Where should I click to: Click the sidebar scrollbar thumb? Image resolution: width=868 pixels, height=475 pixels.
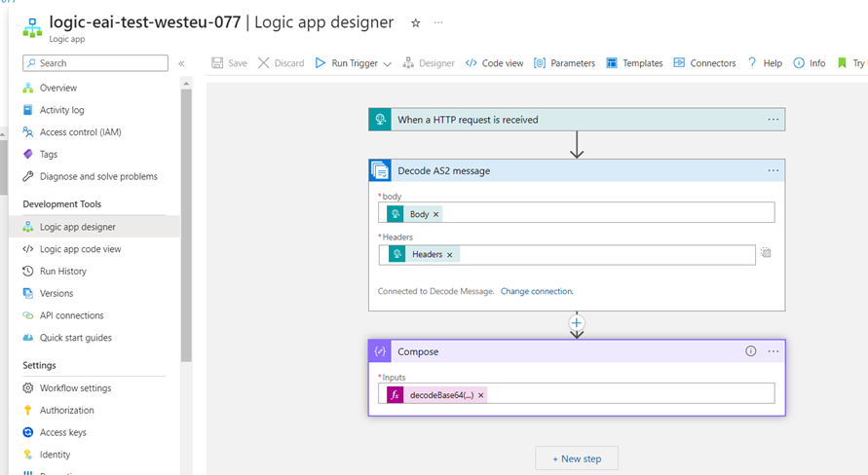186,226
